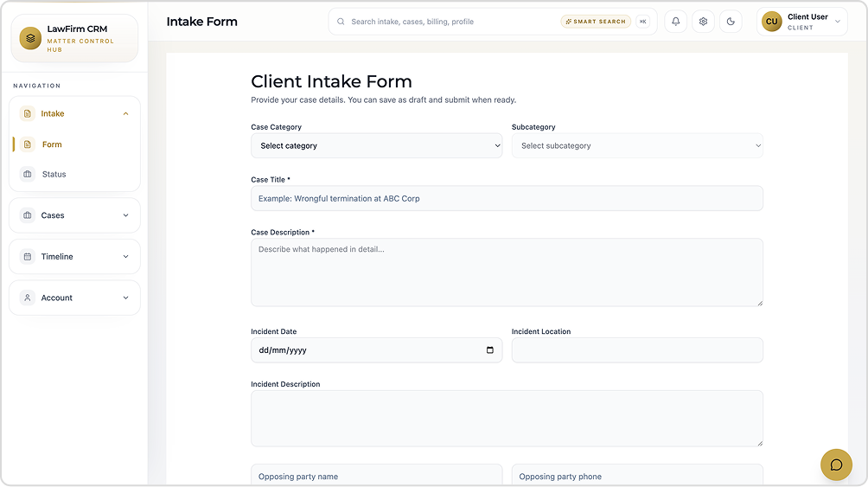This screenshot has height=487, width=868.
Task: Collapse the Intake navigation section
Action: [x=125, y=113]
